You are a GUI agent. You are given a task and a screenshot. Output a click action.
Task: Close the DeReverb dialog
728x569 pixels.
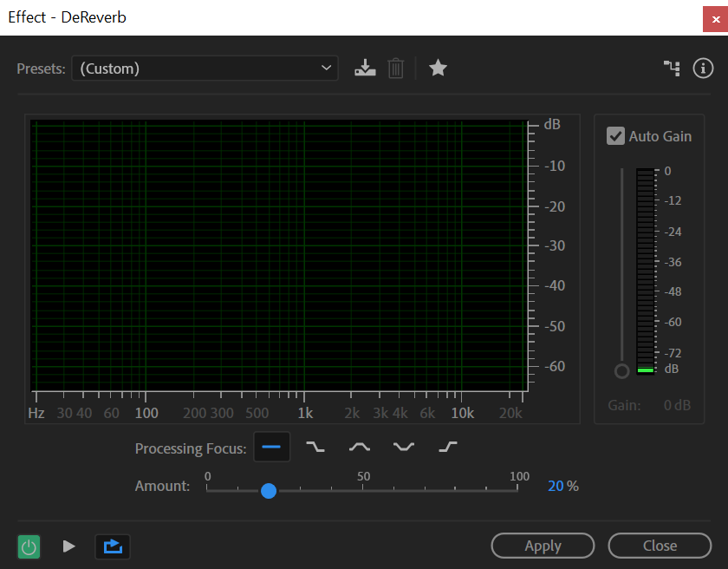coord(660,546)
